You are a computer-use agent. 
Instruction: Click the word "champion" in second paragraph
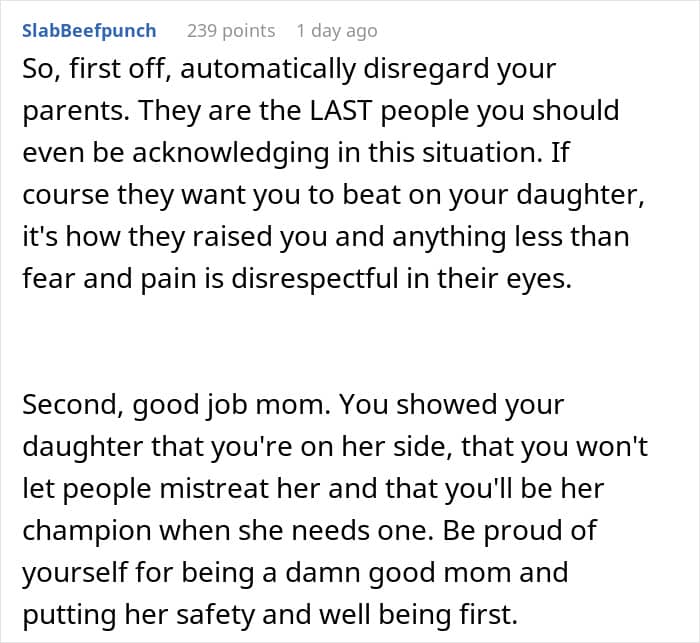coord(88,531)
